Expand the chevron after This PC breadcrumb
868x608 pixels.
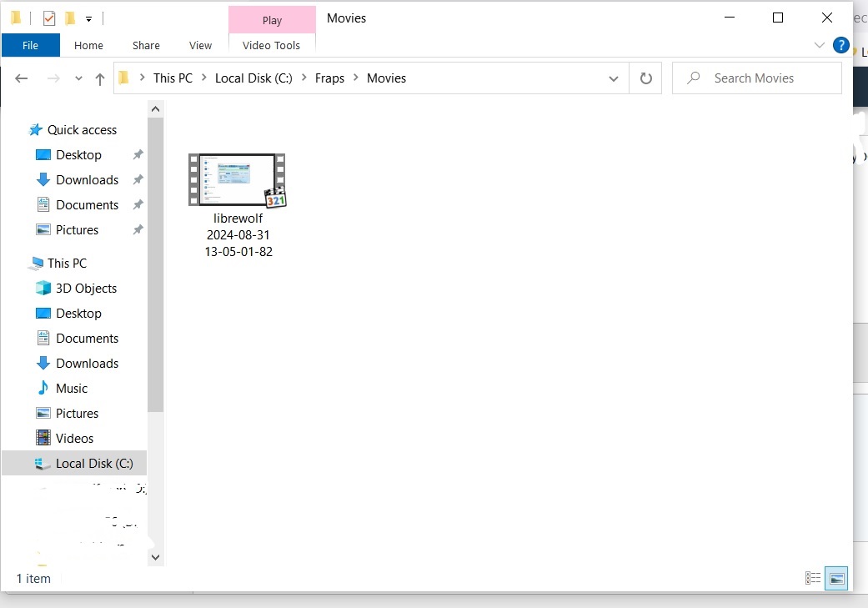pyautogui.click(x=203, y=78)
